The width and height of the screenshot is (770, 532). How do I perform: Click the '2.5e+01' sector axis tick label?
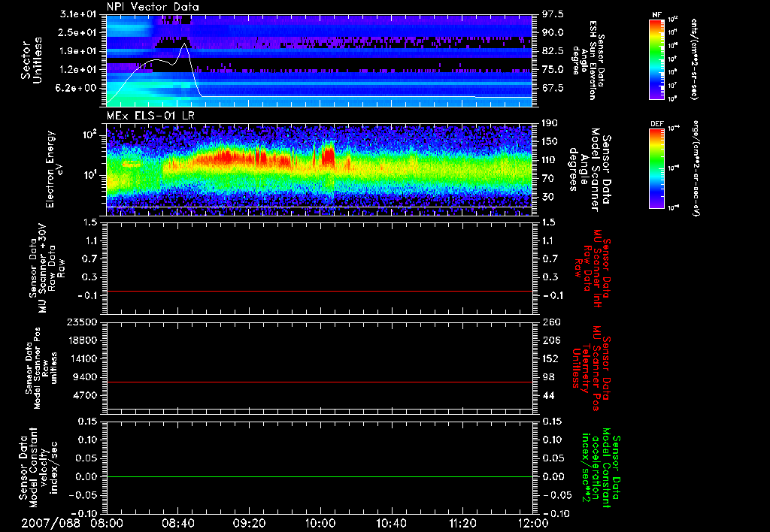pyautogui.click(x=78, y=32)
